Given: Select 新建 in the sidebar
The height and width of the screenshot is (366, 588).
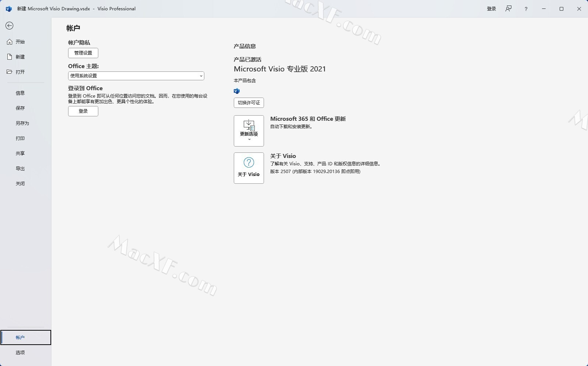Looking at the screenshot, I should [x=25, y=57].
